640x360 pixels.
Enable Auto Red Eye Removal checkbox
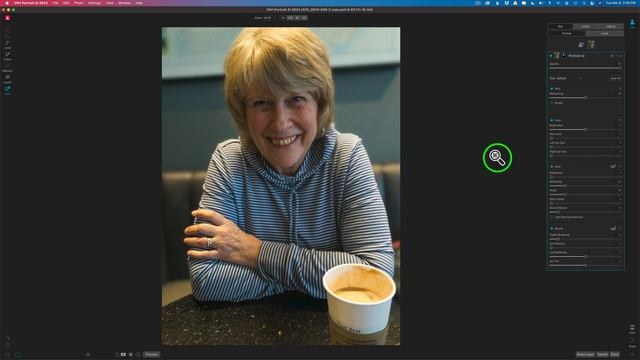coord(552,217)
